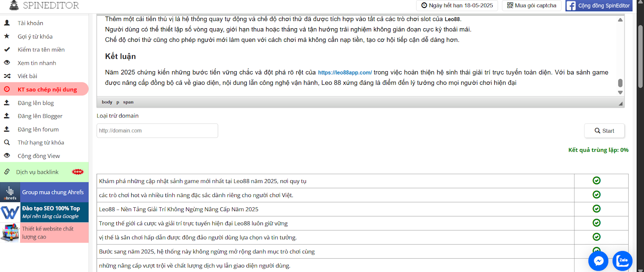
Task: Click the editor scroll down arrow
Action: (x=620, y=92)
